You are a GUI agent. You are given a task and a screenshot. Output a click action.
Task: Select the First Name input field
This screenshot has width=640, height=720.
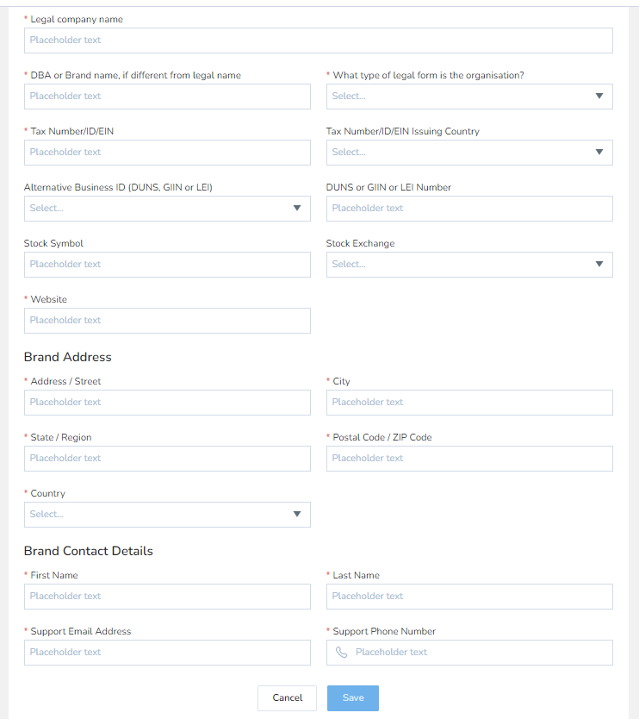(167, 596)
